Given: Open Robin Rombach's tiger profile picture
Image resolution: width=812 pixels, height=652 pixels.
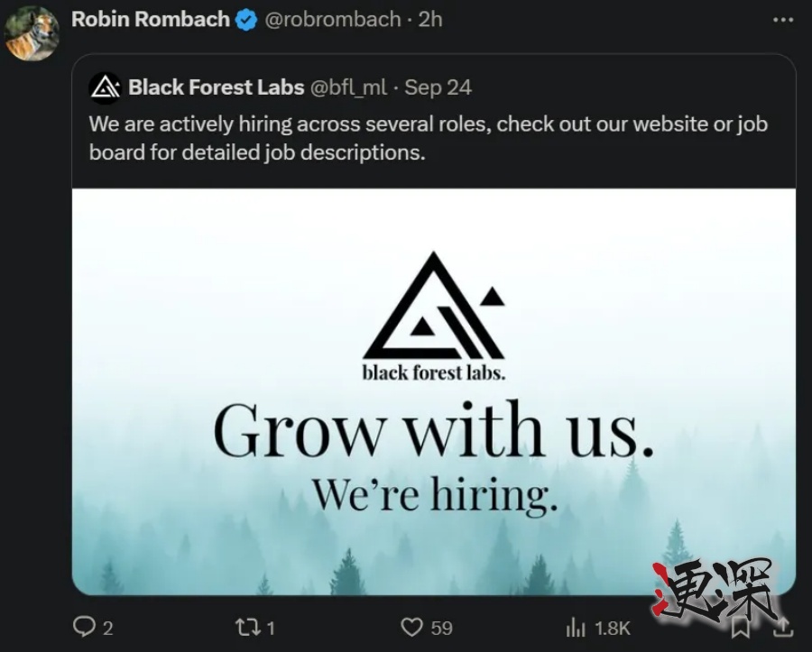Looking at the screenshot, I should coord(32,32).
